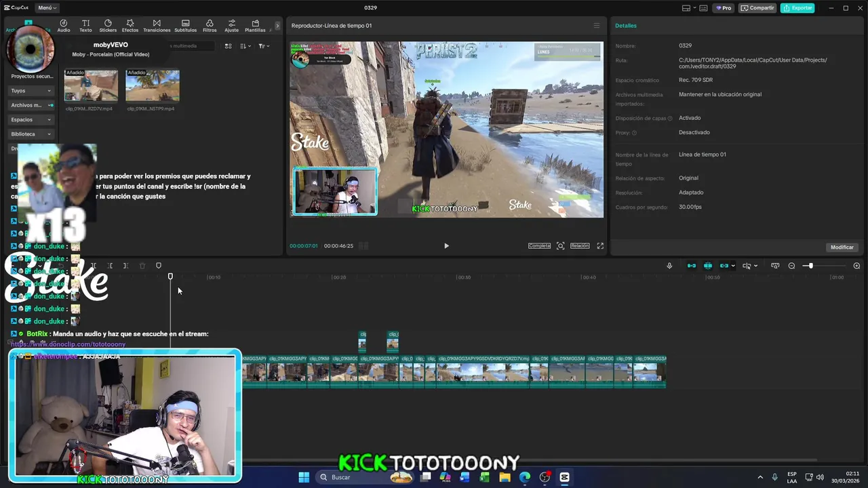868x488 pixels.
Task: Show hidden system tray icons
Action: (759, 477)
